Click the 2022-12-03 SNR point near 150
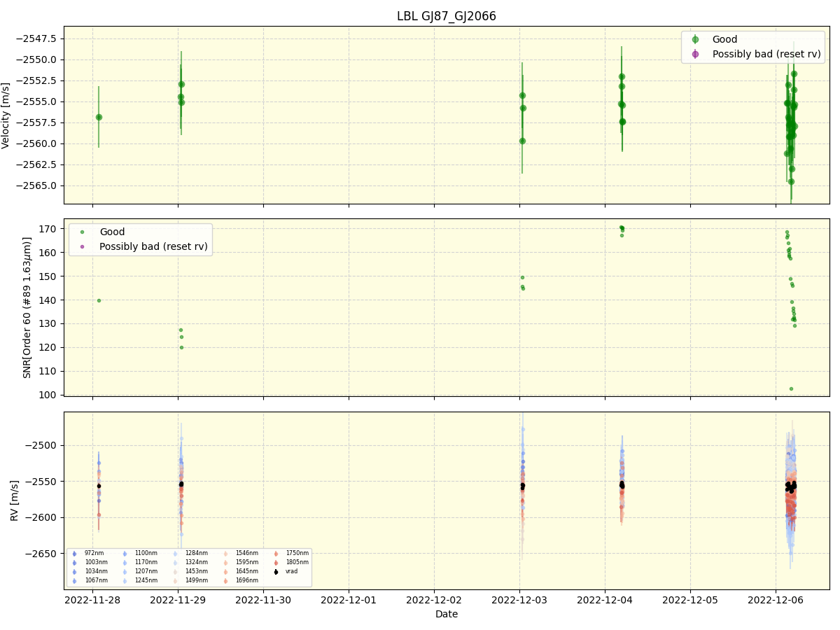Viewport: 840px width, 630px height. 522,277
